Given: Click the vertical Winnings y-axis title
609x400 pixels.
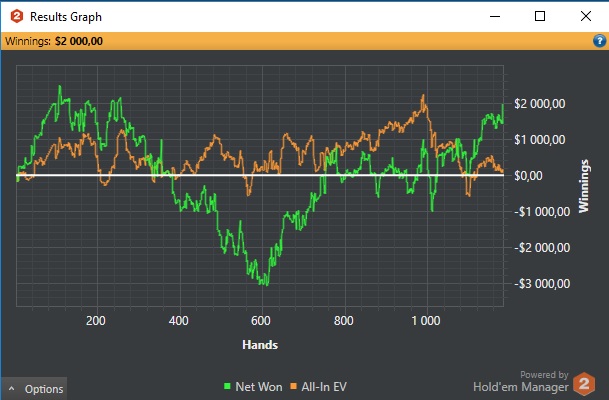Looking at the screenshot, I should pos(584,186).
